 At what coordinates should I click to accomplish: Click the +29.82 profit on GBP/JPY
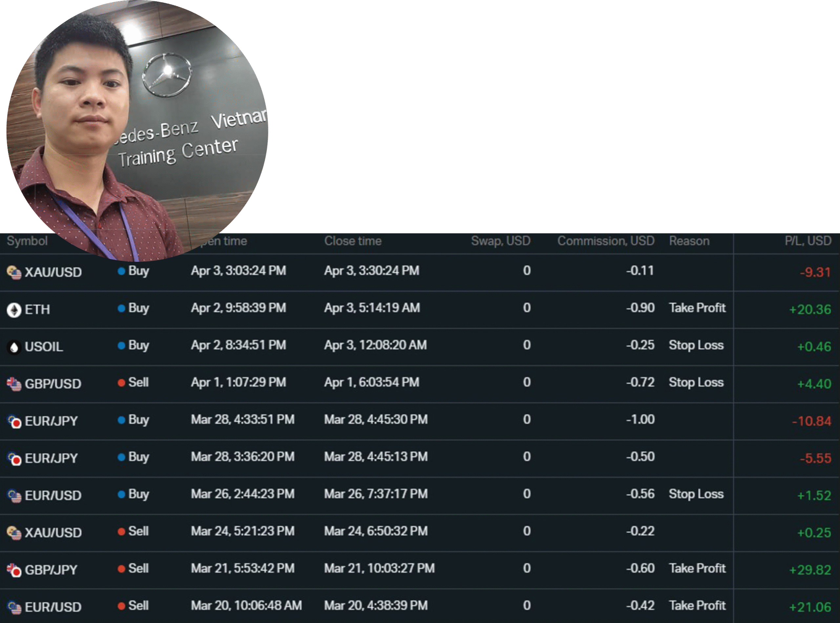click(810, 570)
